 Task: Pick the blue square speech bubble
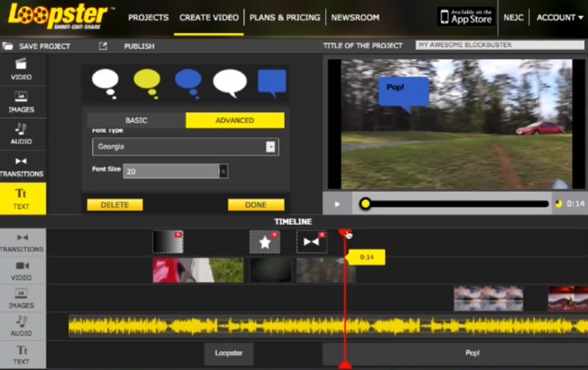coord(271,82)
